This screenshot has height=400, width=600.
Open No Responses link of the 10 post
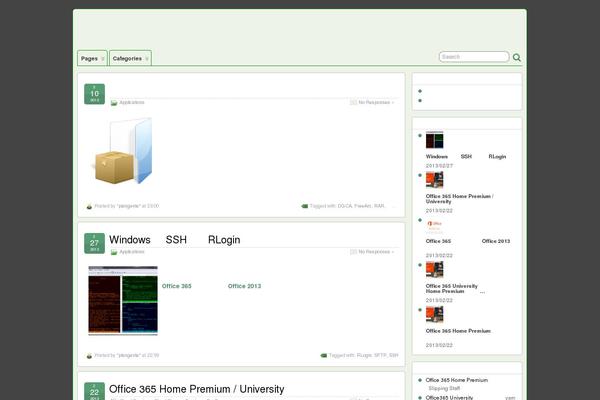pyautogui.click(x=376, y=103)
